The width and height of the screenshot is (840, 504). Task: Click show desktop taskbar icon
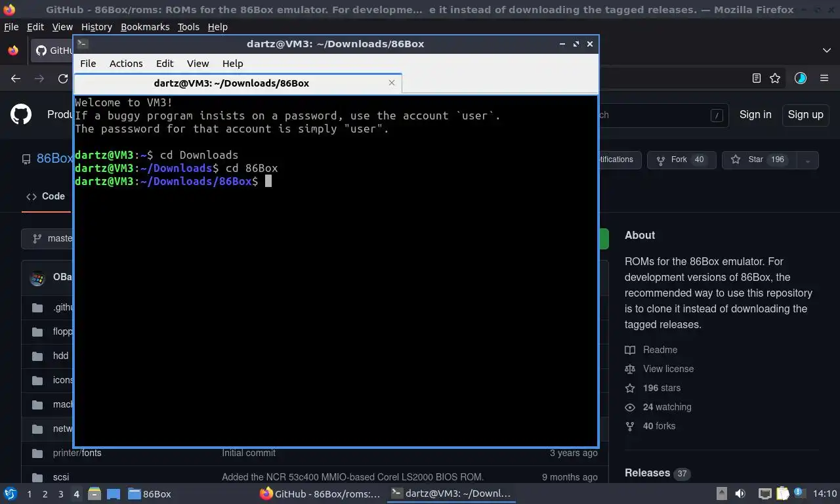click(114, 493)
